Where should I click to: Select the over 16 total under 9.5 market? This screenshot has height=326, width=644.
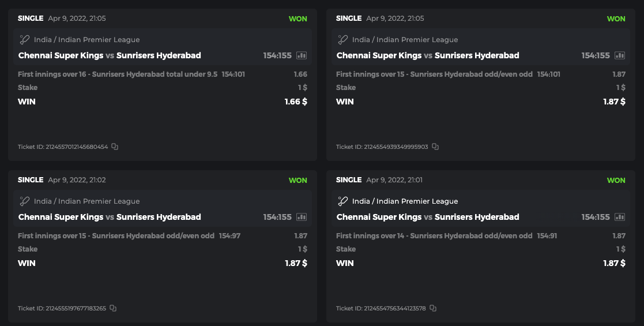(118, 74)
